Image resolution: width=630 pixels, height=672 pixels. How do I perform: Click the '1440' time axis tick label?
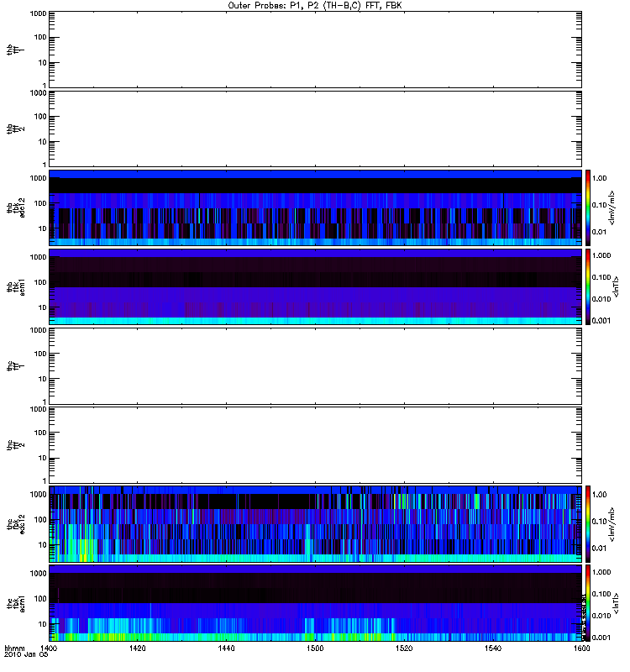226,648
